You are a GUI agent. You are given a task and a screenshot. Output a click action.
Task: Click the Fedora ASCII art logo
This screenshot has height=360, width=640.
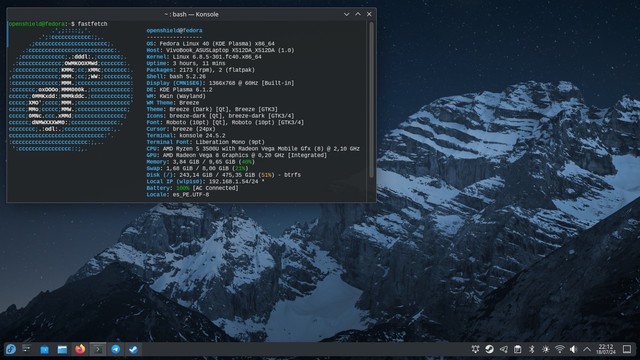coord(71,89)
